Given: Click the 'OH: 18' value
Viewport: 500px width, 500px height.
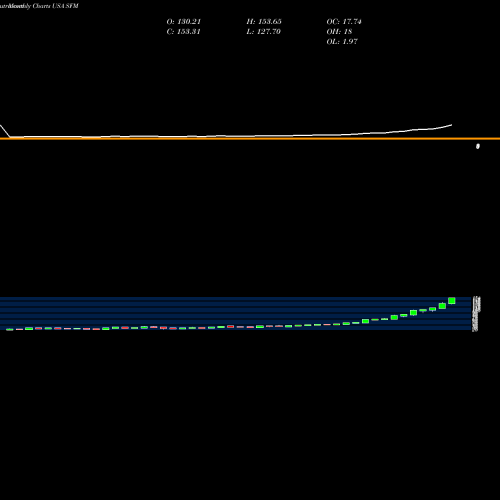Looking at the screenshot, I should pyautogui.click(x=339, y=32).
